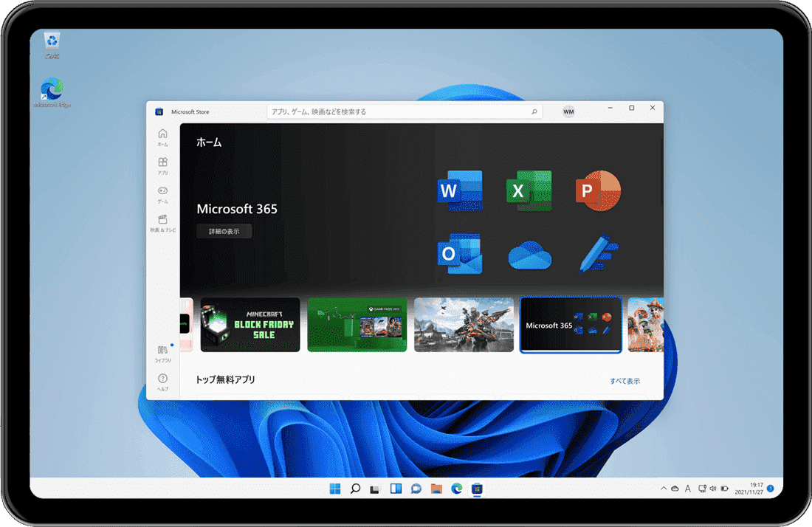The height and width of the screenshot is (527, 812).
Task: Open Teams Chat from the taskbar
Action: pos(416,489)
